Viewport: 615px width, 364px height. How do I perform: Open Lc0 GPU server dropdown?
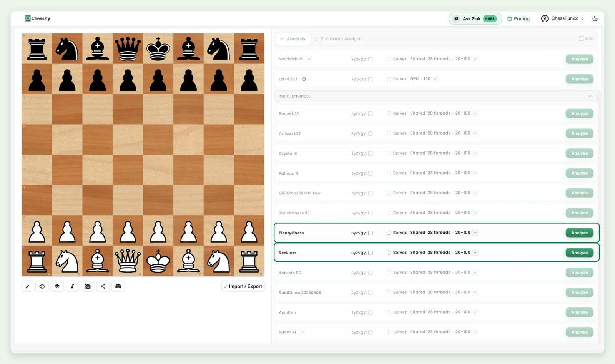tap(435, 79)
